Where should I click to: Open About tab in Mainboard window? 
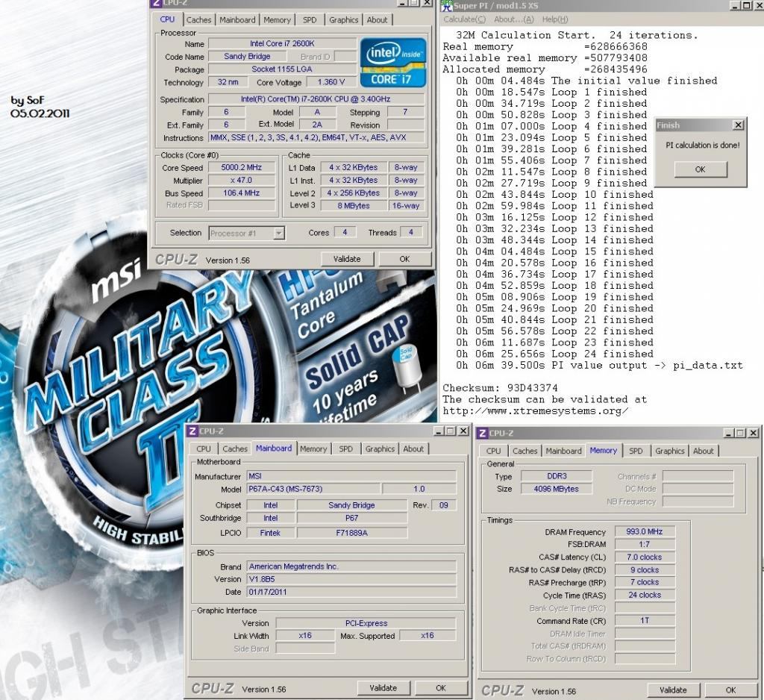(x=413, y=449)
